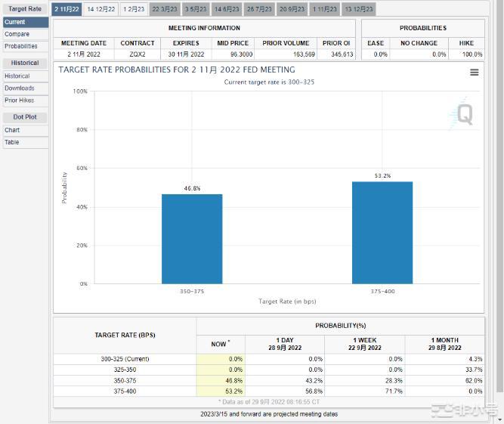Open the Dot Plot Table link
The image size is (504, 424).
tap(12, 142)
